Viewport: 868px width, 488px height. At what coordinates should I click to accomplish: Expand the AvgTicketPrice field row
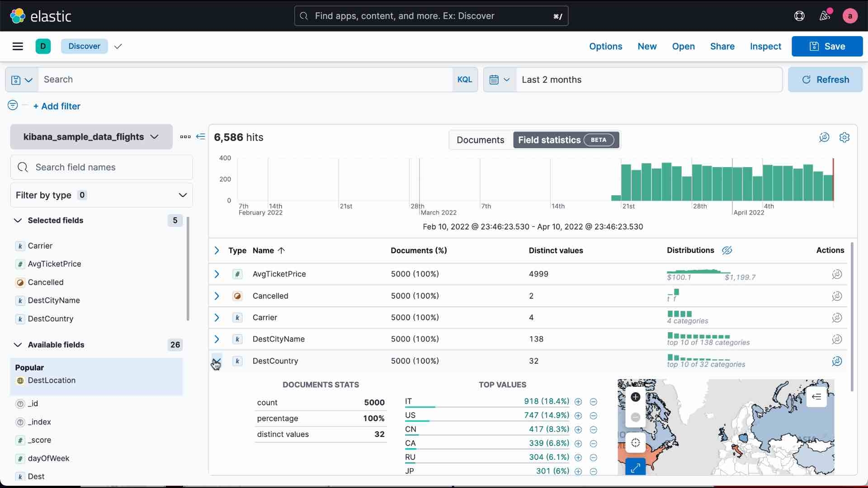(x=217, y=273)
